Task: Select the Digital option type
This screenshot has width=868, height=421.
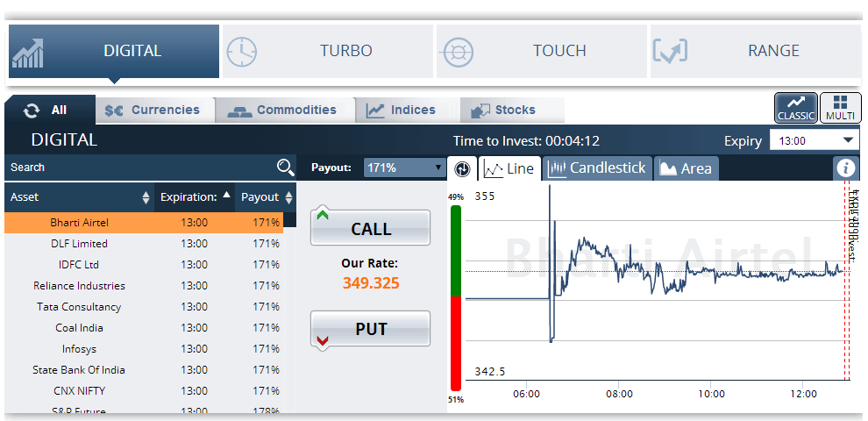Action: point(114,51)
